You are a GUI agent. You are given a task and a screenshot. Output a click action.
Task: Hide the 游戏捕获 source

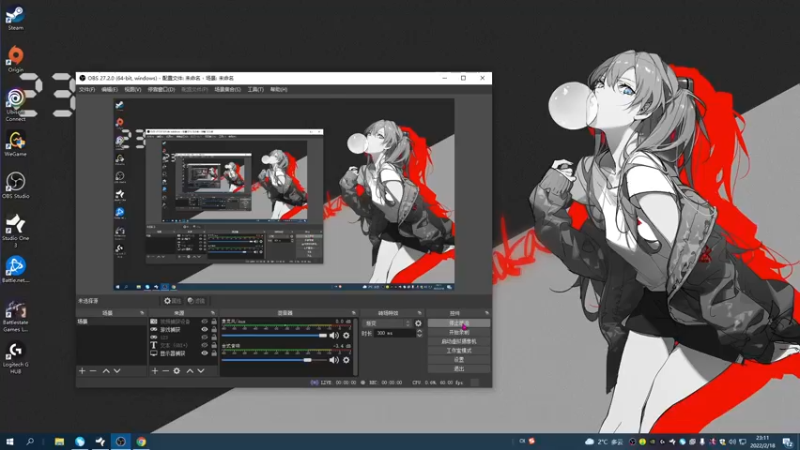pos(205,330)
